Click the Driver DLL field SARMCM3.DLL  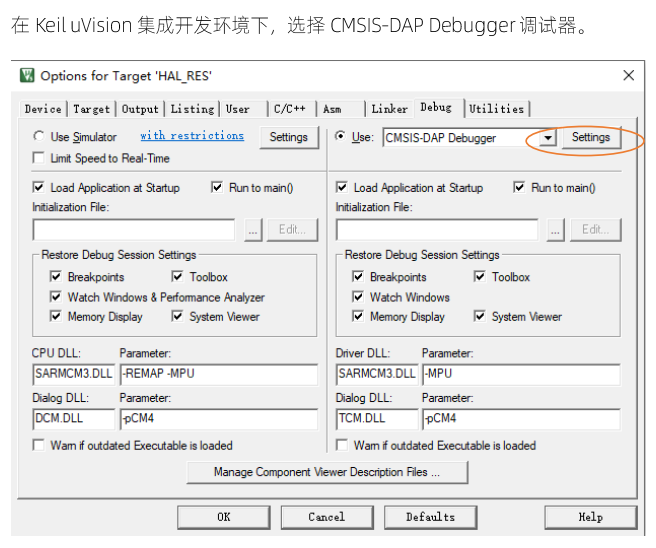(x=377, y=374)
